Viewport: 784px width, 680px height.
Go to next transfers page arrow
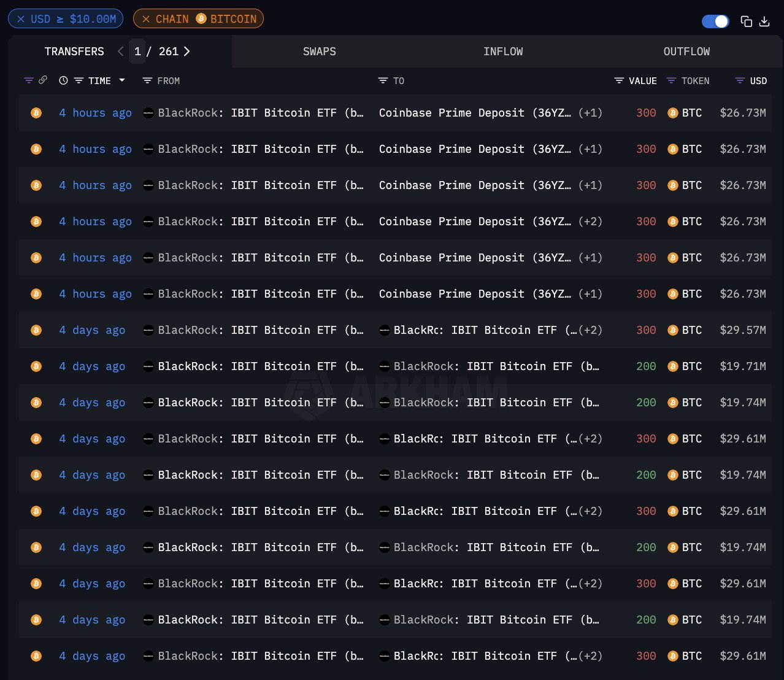(x=186, y=52)
